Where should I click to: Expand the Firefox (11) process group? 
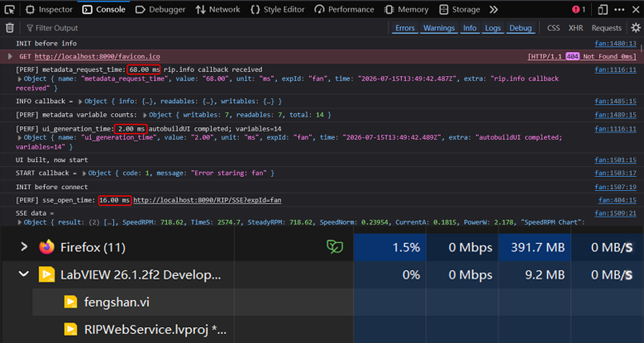(24, 247)
